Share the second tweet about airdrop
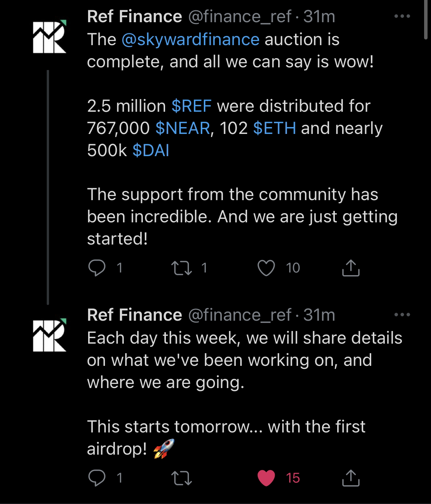Viewport: 431px width, 504px height. pyautogui.click(x=350, y=478)
